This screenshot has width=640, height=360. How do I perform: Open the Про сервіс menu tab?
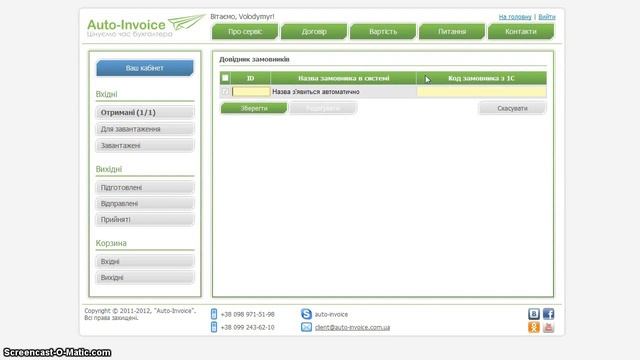[245, 31]
